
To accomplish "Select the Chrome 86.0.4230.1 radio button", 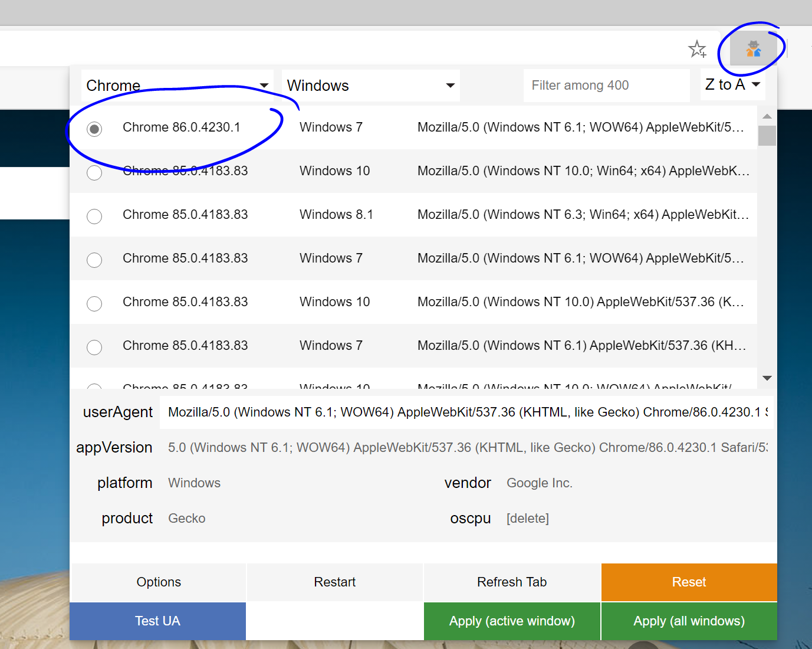I will coord(94,129).
